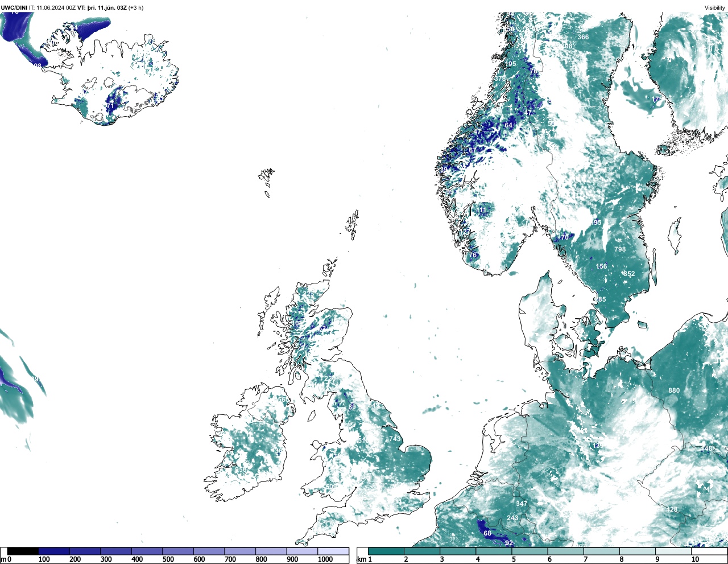Click the '10' km legend tick label

coord(695,559)
